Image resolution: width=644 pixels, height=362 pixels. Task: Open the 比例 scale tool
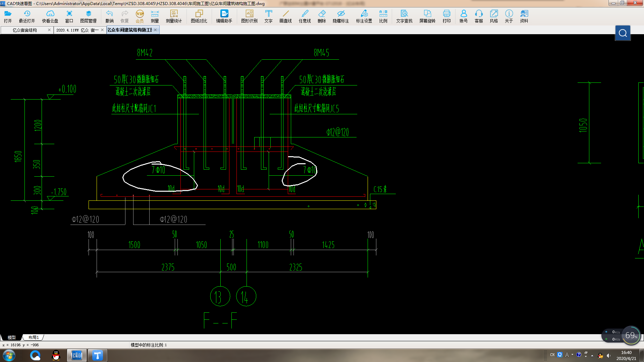pyautogui.click(x=383, y=16)
